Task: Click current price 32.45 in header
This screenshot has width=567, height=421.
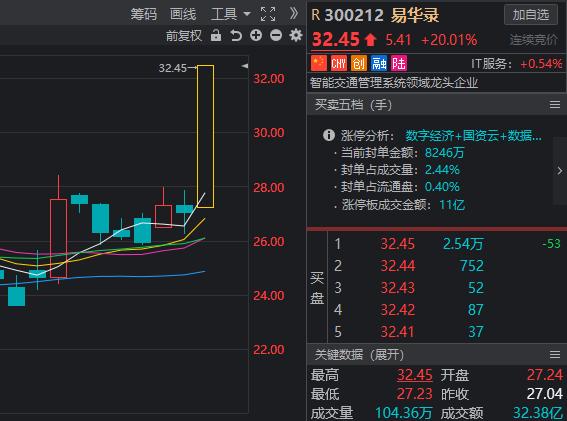Action: tap(336, 40)
